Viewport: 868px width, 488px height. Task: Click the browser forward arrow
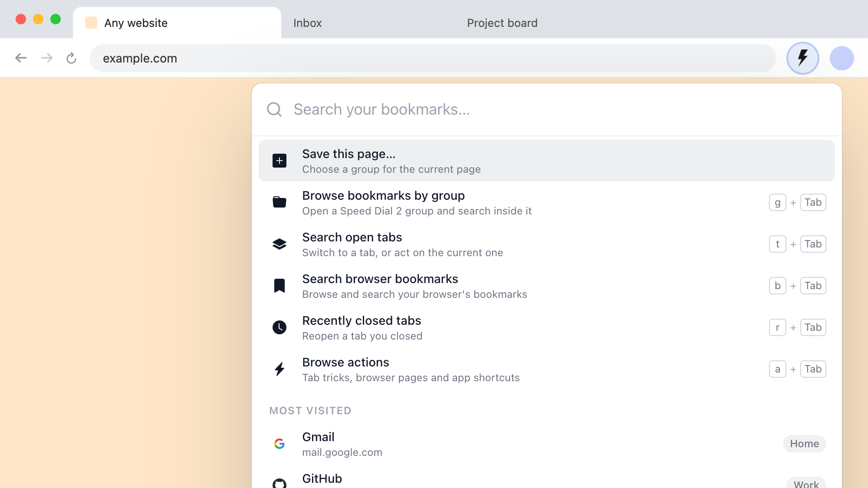47,58
